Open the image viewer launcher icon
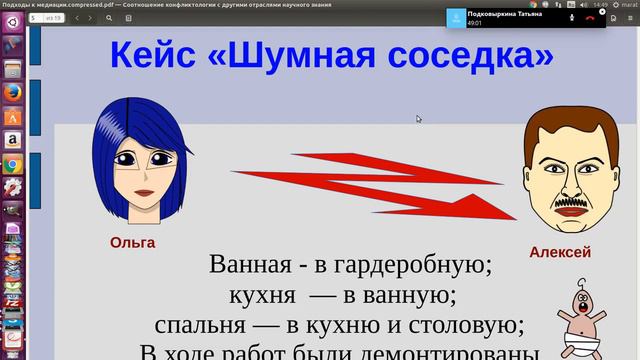Viewport: 640px width, 360px height. [x=13, y=210]
